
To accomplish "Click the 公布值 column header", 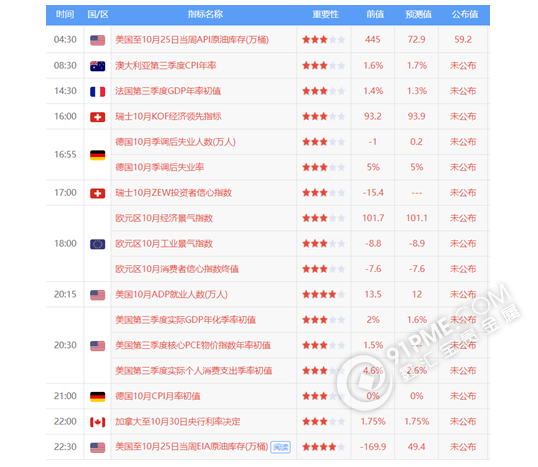I will click(x=465, y=14).
